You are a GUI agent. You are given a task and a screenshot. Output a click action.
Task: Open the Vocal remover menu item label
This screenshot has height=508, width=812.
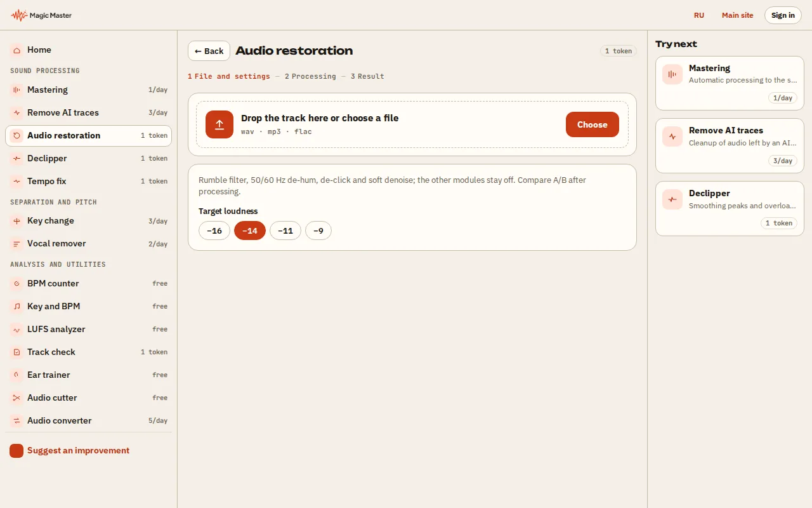point(56,244)
